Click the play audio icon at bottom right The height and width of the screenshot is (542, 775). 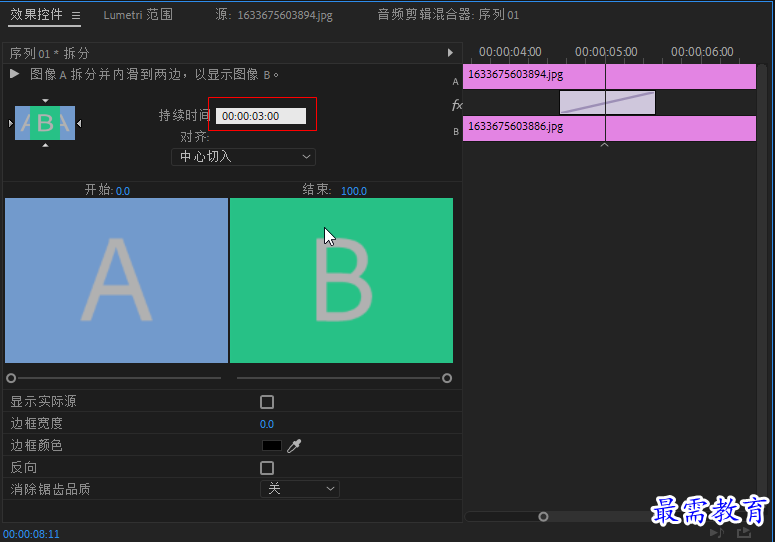coord(717,533)
